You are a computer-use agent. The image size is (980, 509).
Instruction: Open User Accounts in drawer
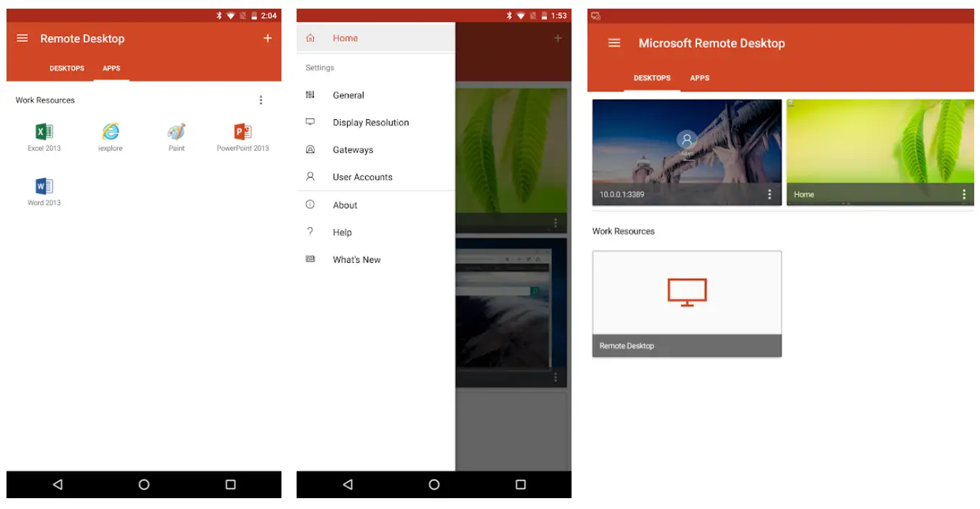click(x=376, y=177)
